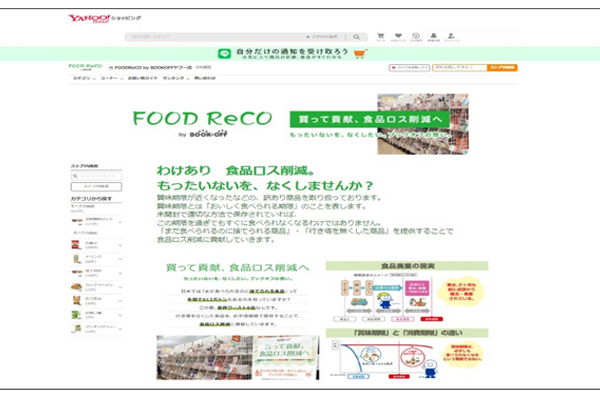This screenshot has height=400, width=600.
Task: Click the お菓子 category thumbnail icon
Action: pos(76,245)
